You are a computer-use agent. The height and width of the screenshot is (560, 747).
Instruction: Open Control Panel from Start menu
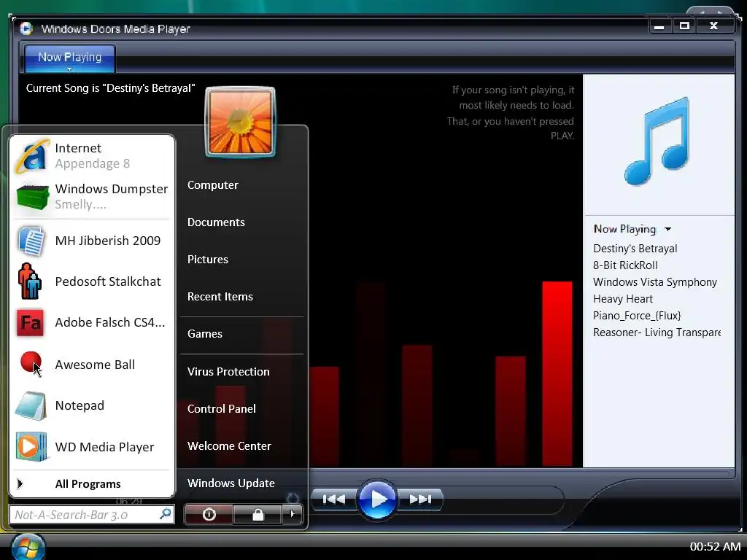tap(221, 408)
